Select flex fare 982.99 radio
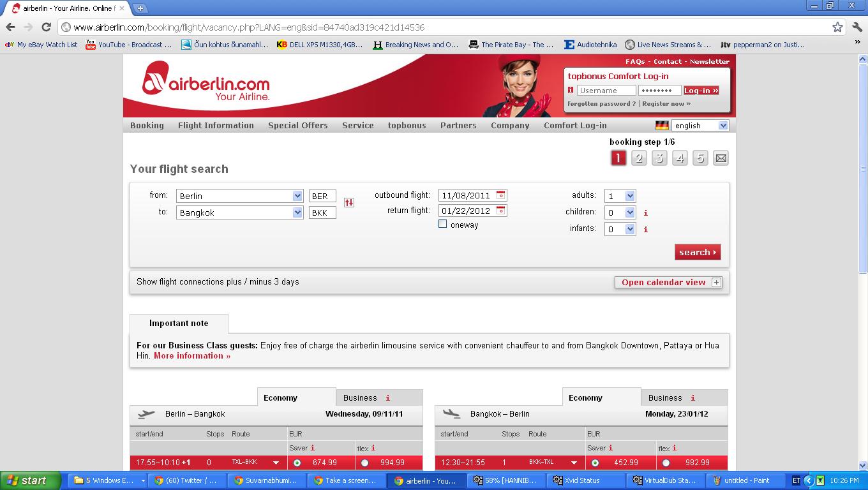868x490 pixels. point(666,463)
